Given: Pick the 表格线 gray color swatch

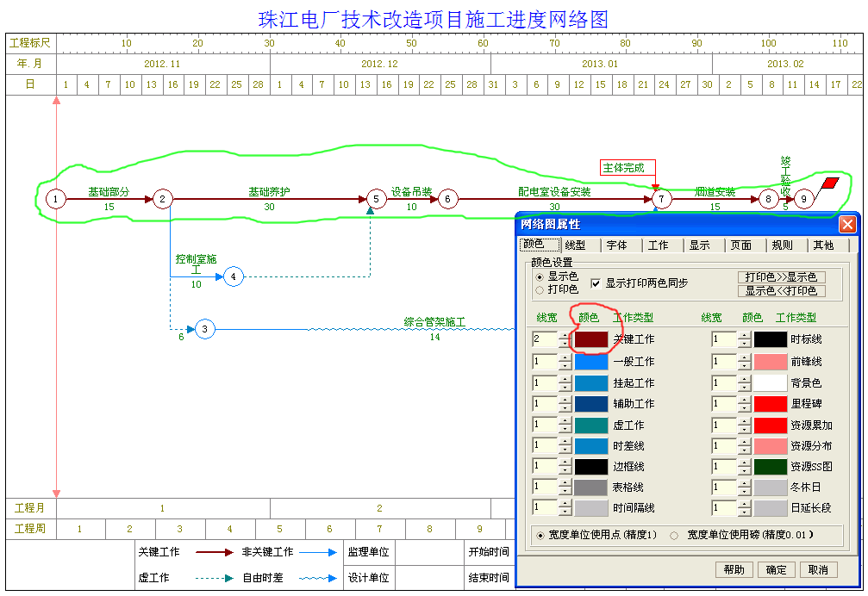Looking at the screenshot, I should pyautogui.click(x=591, y=487).
